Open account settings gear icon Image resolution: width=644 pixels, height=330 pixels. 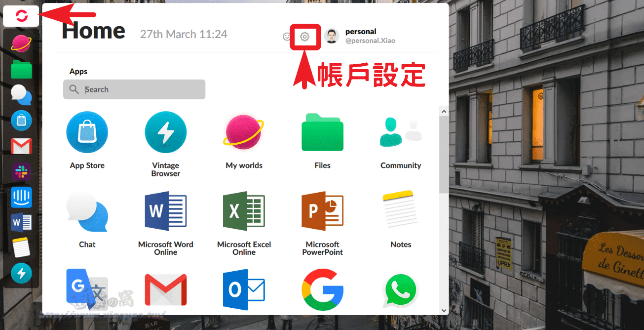point(305,37)
